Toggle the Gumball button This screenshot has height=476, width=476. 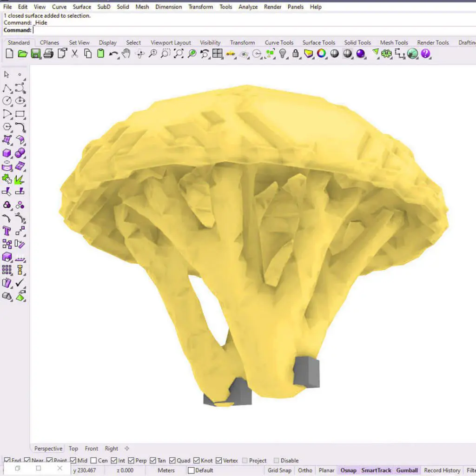click(x=407, y=470)
